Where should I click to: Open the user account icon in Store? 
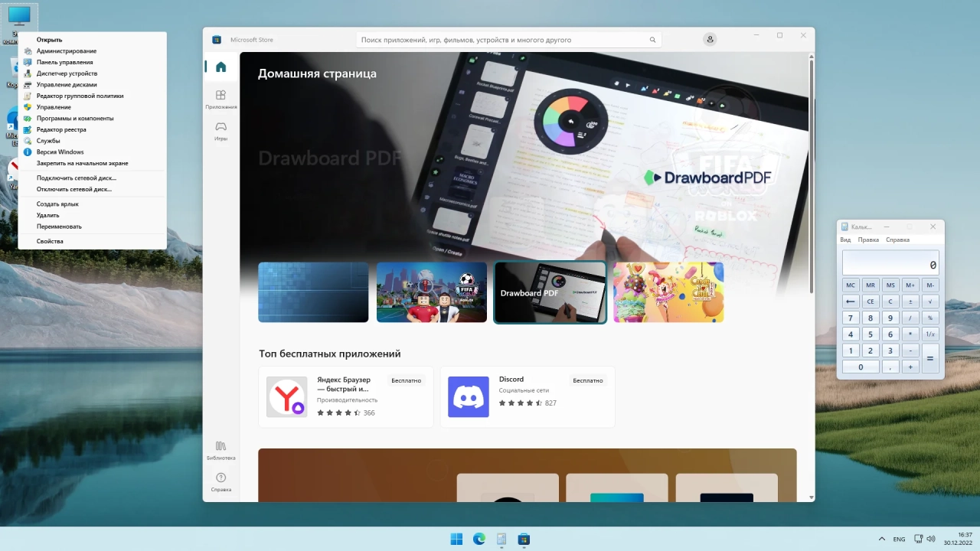710,39
